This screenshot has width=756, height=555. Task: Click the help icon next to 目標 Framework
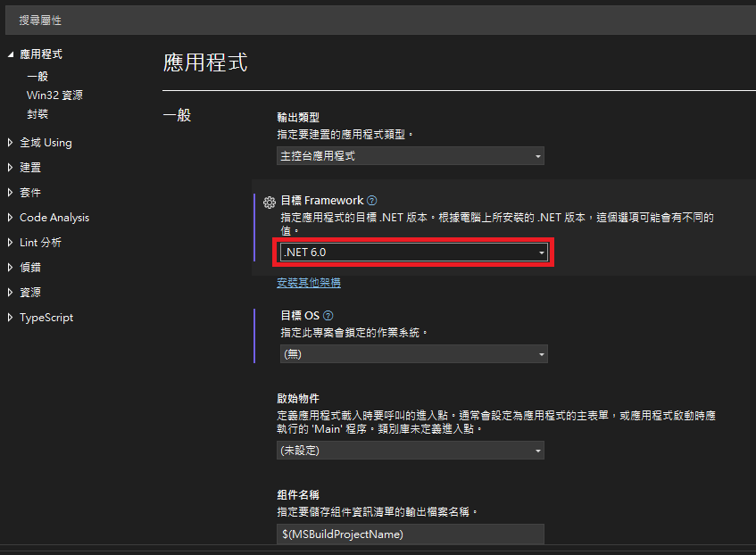(372, 202)
